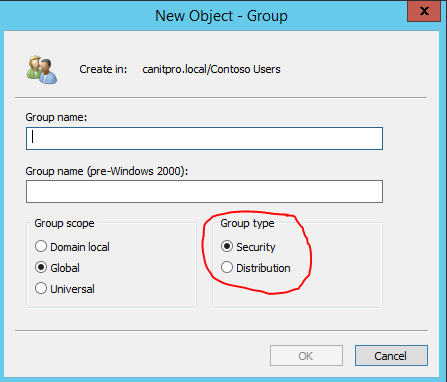Choose the Global group scope
Screen dimensions: 447x382
coord(57,268)
